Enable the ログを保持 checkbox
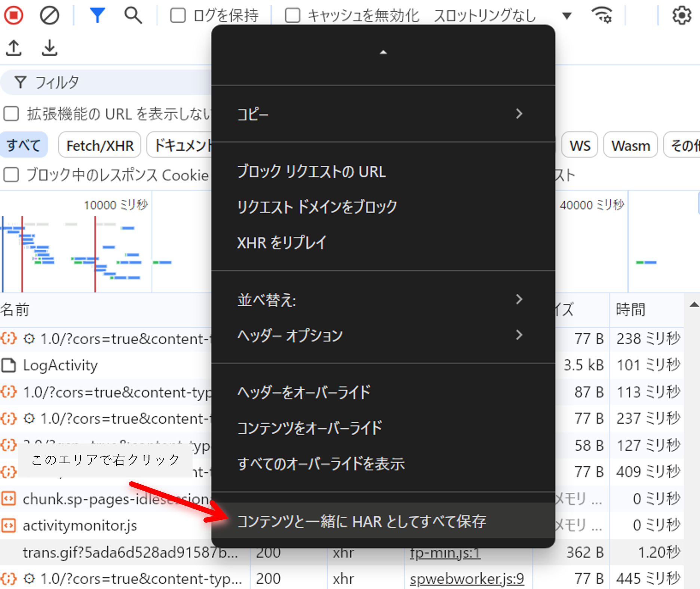This screenshot has height=589, width=700. tap(178, 15)
